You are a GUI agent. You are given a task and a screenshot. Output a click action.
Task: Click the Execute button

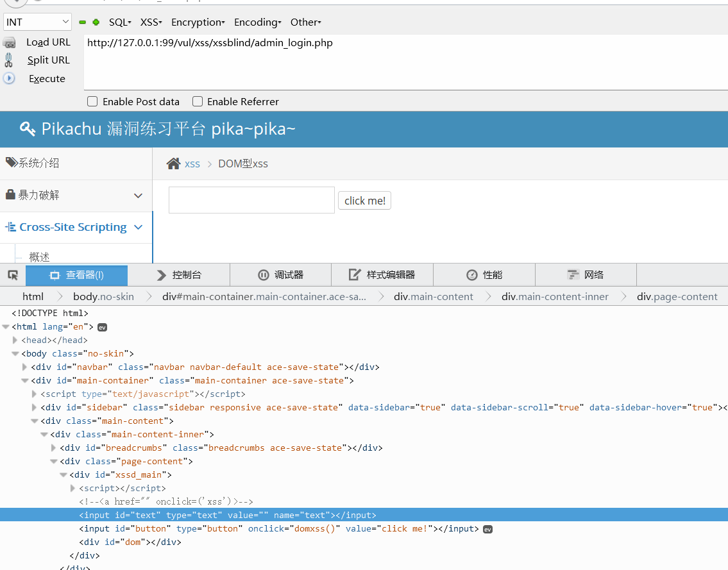(47, 79)
